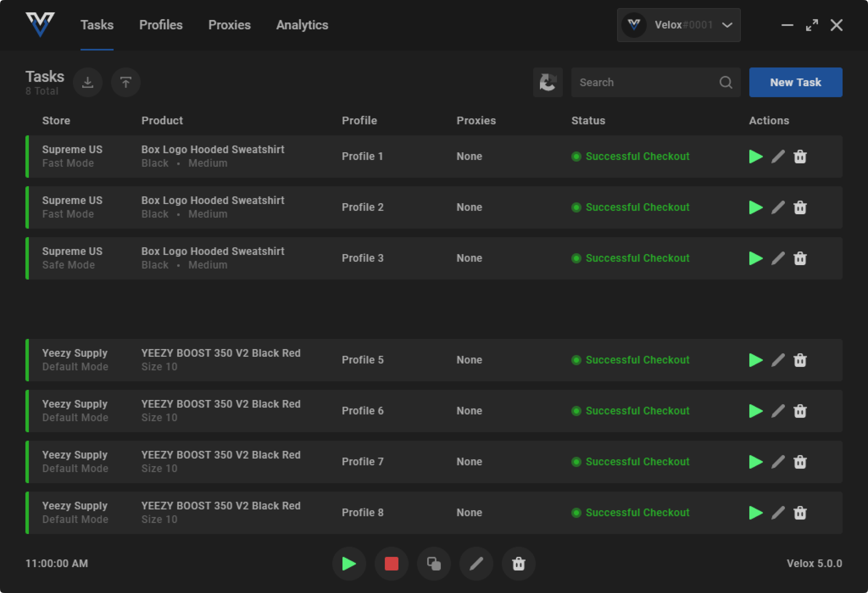
Task: Edit the Profile 3 task
Action: click(x=778, y=258)
